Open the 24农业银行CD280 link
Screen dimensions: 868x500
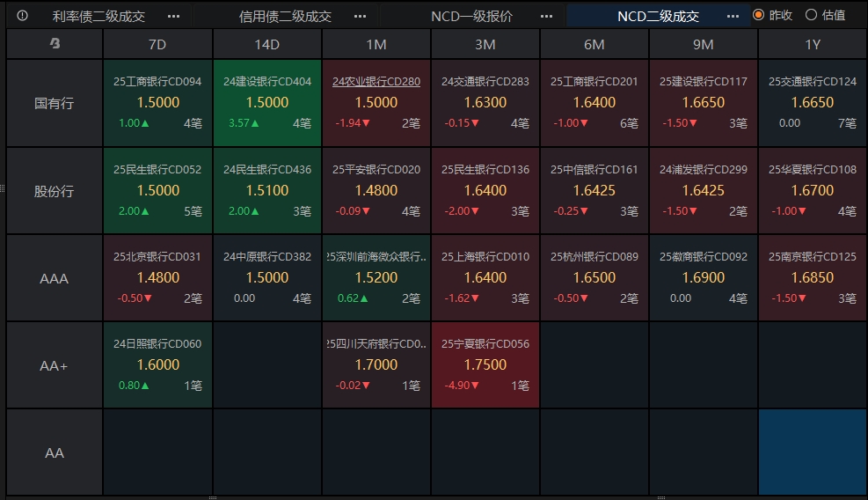376,82
